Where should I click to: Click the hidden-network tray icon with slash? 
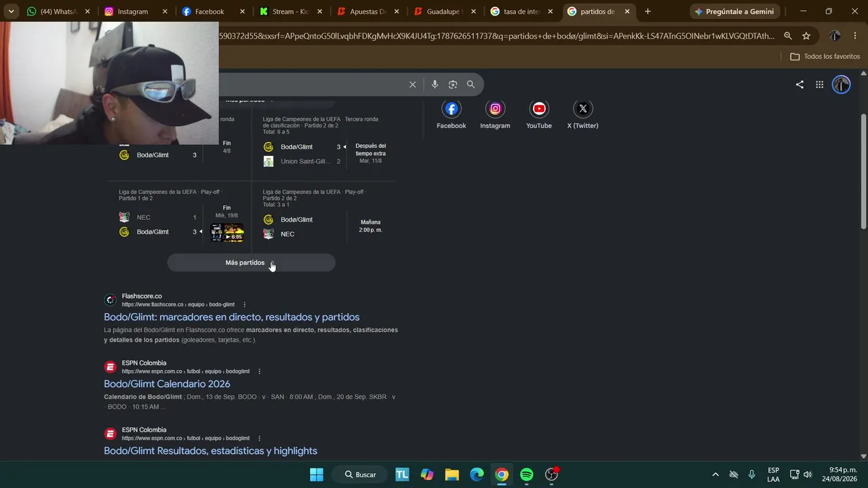click(733, 474)
